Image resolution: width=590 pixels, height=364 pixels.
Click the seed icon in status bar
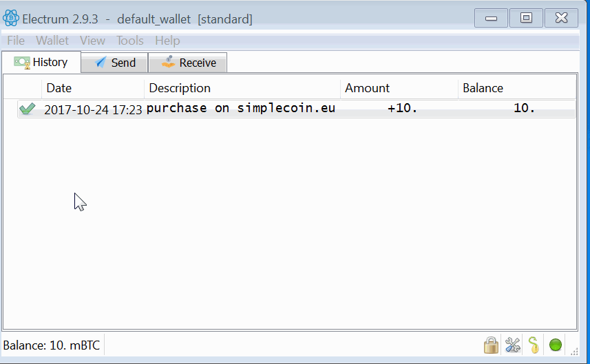534,345
